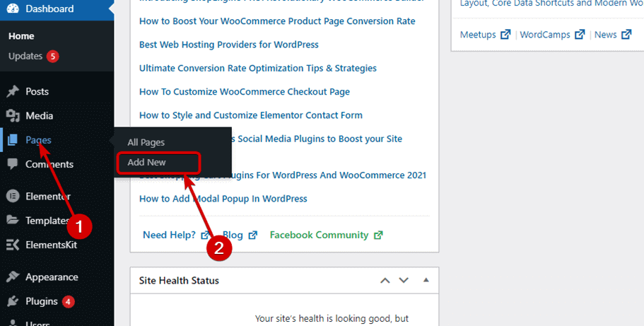Click the Comments speech bubble icon
Image resolution: width=644 pixels, height=326 pixels.
click(x=13, y=164)
